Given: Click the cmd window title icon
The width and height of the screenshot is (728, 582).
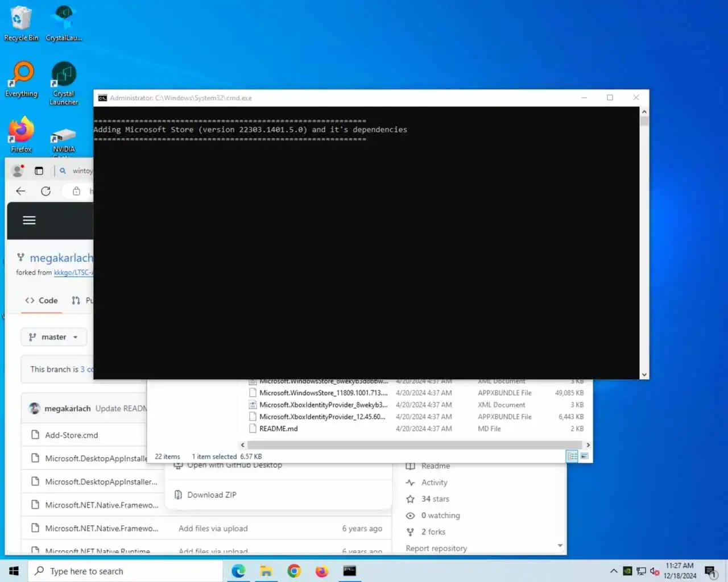Looking at the screenshot, I should 102,98.
